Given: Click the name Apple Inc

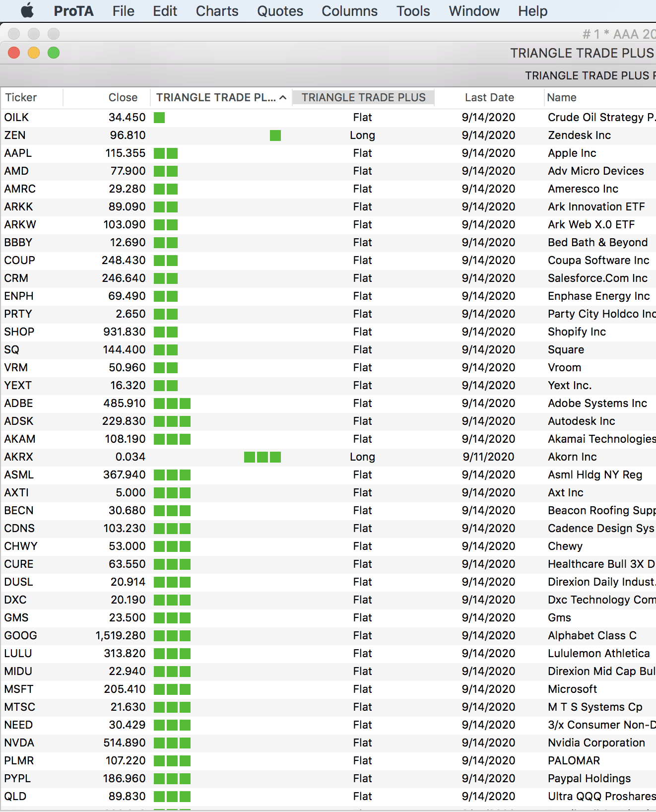Looking at the screenshot, I should pyautogui.click(x=572, y=153).
